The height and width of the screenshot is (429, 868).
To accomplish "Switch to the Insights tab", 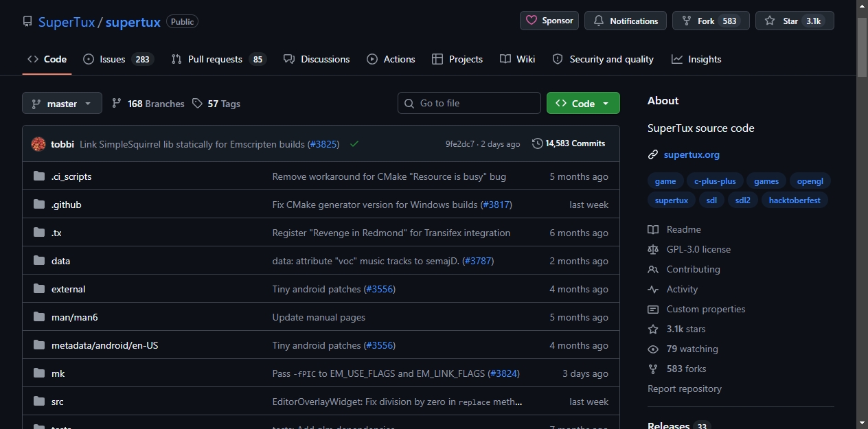I will pos(696,59).
